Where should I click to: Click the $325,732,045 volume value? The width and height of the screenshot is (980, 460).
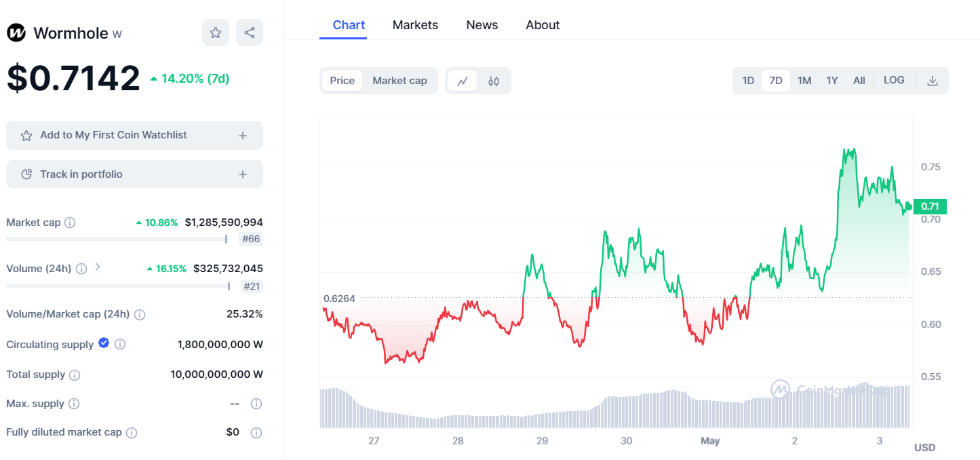pos(228,269)
